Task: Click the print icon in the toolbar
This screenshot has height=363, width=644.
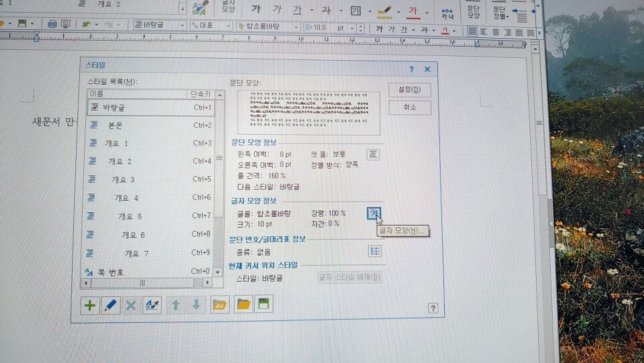Action: [52, 24]
